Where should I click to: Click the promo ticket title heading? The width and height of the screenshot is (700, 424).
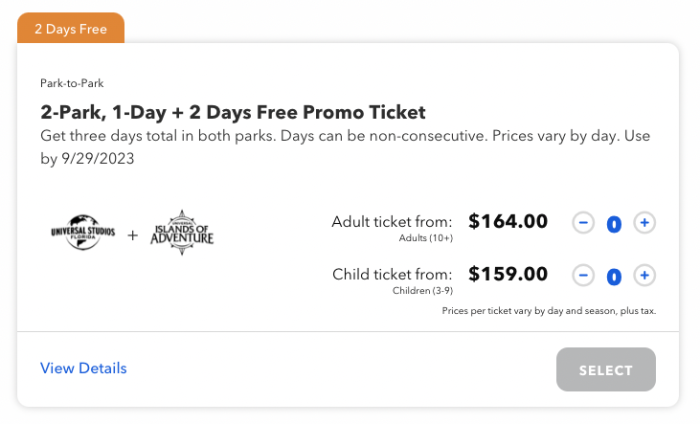tap(233, 112)
